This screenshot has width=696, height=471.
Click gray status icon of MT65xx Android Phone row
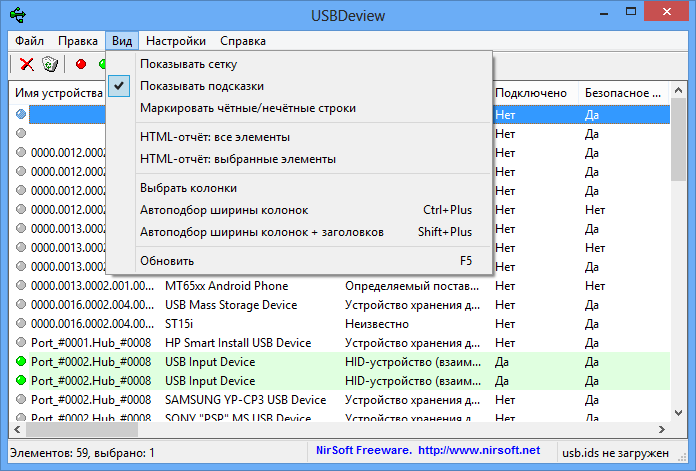(x=21, y=285)
